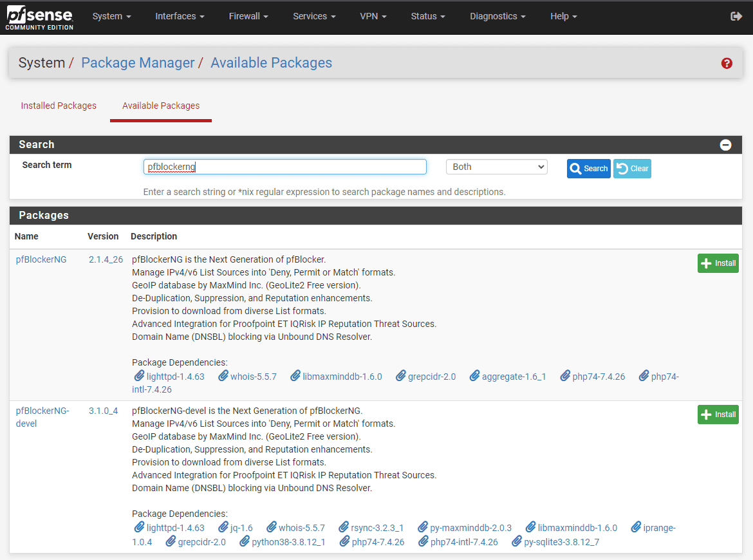
Task: Open php74-7.4.26 dependency under pfBlockerNG
Action: click(593, 377)
